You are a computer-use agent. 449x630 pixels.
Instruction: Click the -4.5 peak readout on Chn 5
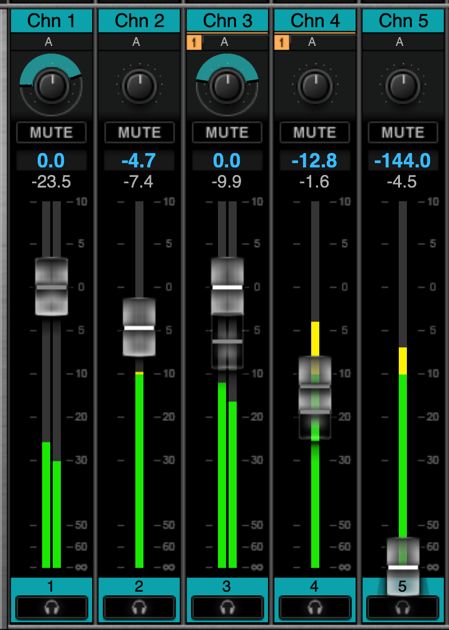coord(402,182)
